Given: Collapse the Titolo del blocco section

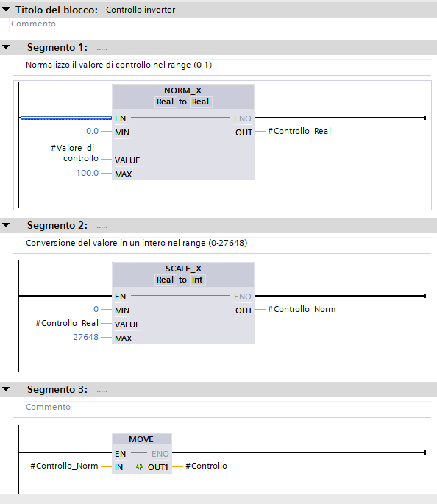Looking at the screenshot, I should click(6, 10).
